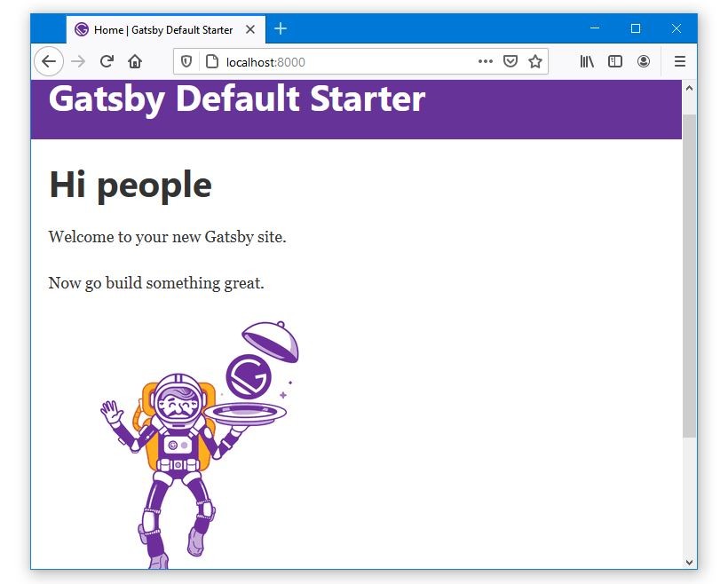Viewport: 728px width, 584px height.
Task: Click the scrollbar down arrow
Action: (x=689, y=562)
